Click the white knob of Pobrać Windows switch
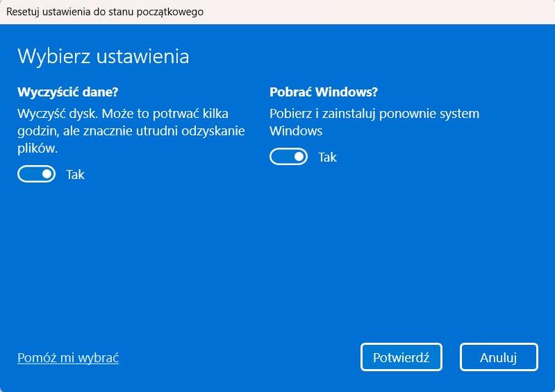 299,157
